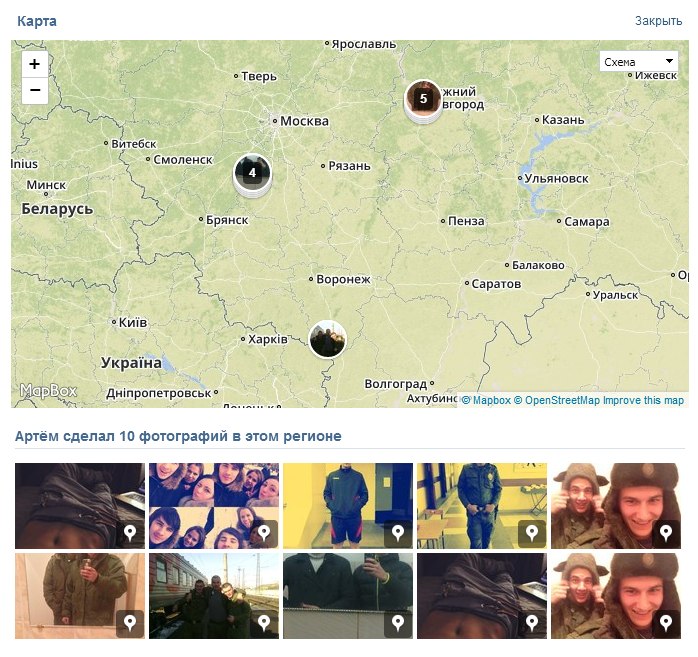This screenshot has height=657, width=698.
Task: Click the location pin on first-row fur hats photo
Action: tap(666, 533)
